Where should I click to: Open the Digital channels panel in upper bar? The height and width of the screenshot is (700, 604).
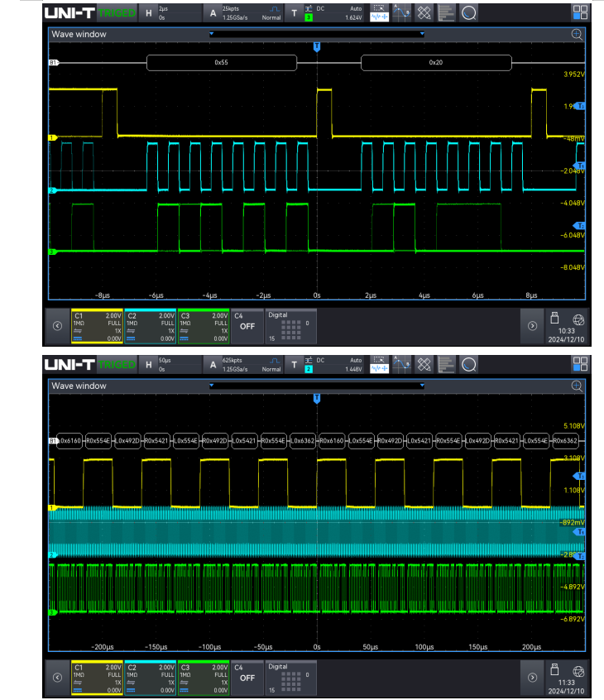pos(290,326)
